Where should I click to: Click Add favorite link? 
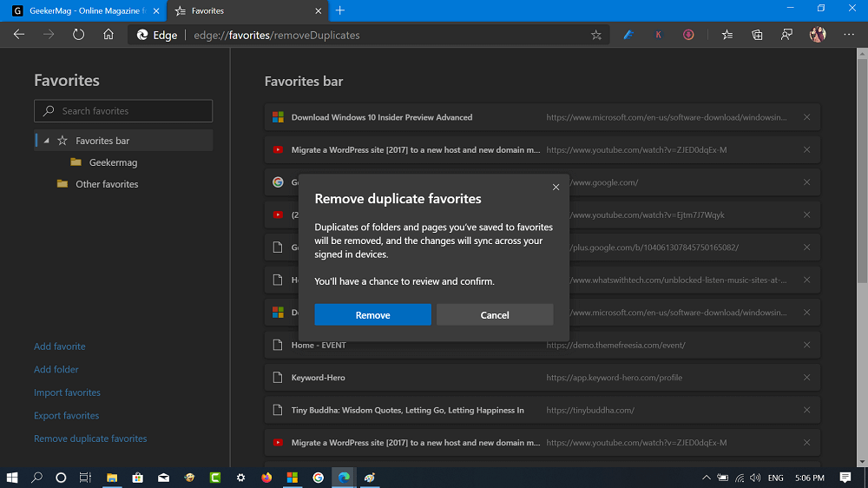[59, 346]
